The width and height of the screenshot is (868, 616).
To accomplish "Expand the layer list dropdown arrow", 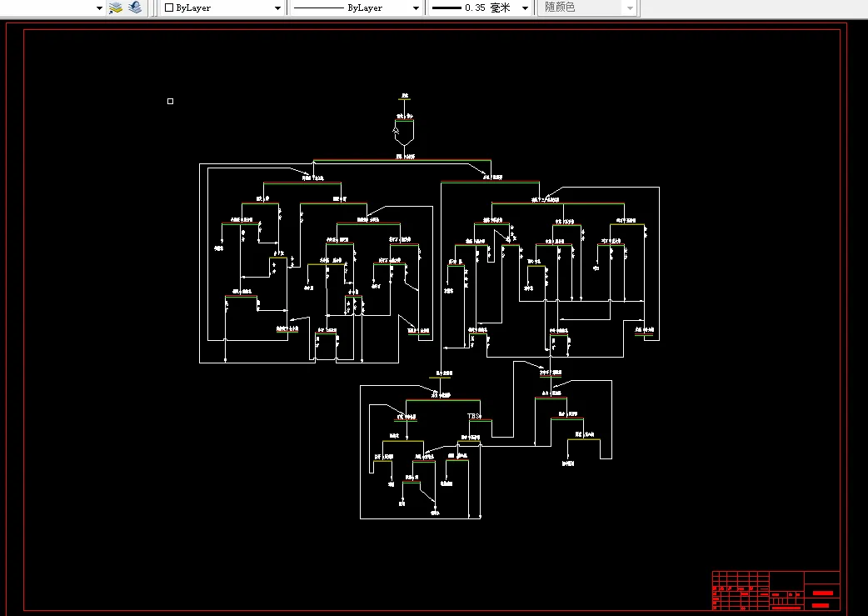I will [x=99, y=8].
